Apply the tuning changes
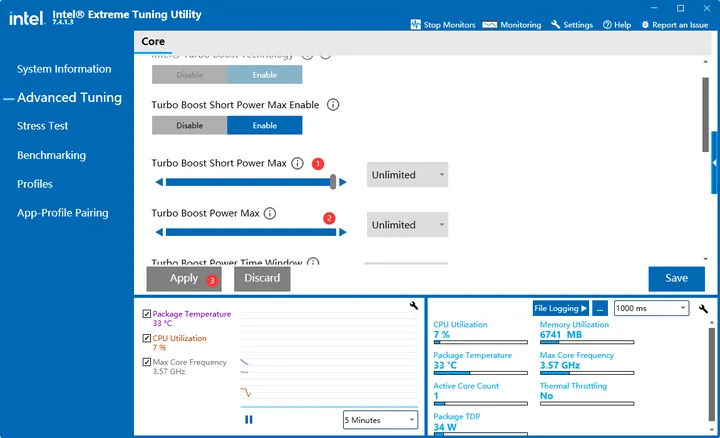720x438 pixels. click(184, 278)
